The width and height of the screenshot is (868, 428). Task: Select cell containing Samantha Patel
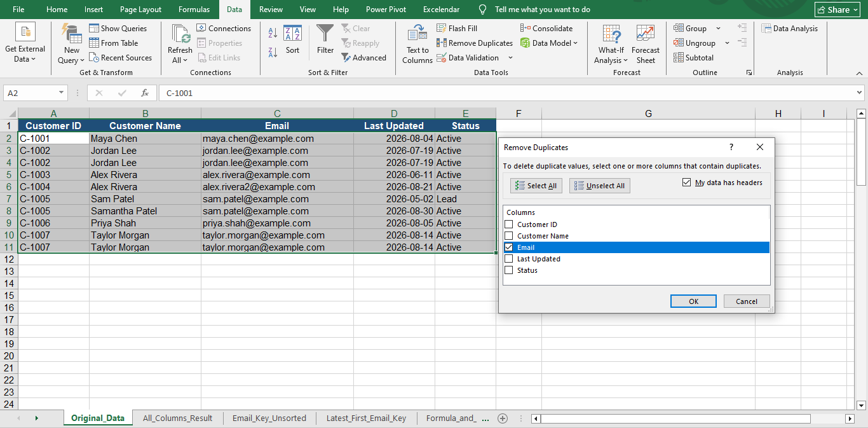[145, 211]
